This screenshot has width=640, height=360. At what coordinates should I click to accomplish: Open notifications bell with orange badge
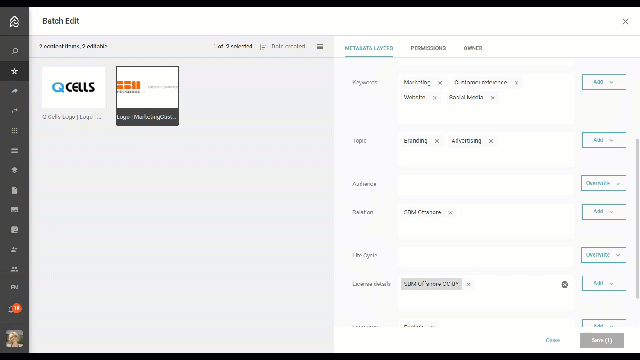pos(14,309)
